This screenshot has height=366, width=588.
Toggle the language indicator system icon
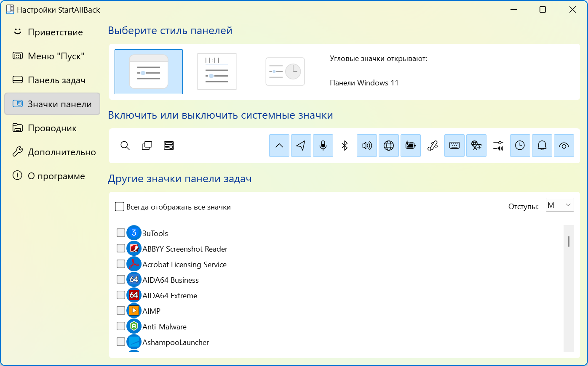pyautogui.click(x=476, y=146)
